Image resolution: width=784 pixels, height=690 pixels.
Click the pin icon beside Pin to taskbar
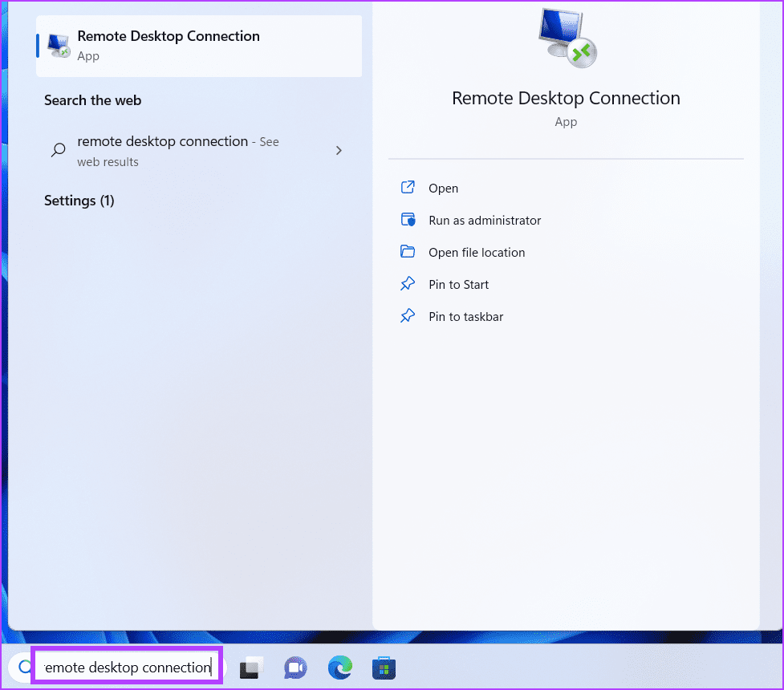point(408,315)
